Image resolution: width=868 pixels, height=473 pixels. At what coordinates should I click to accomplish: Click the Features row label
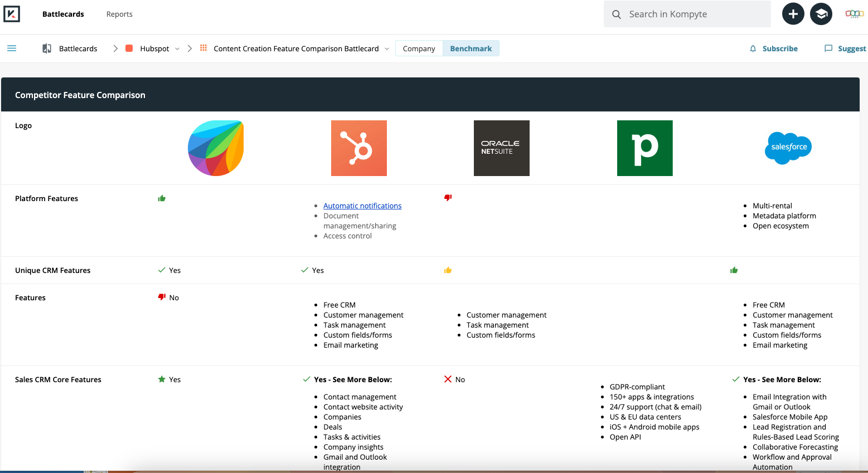30,298
